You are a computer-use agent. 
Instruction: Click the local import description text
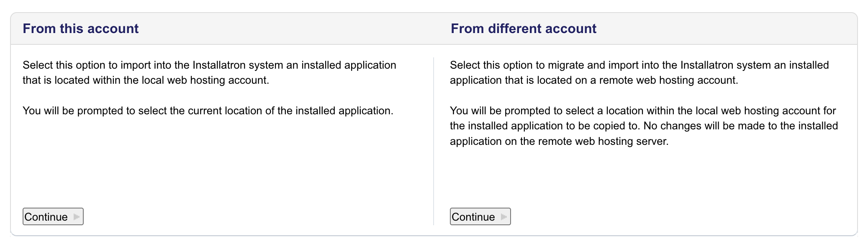209,72
